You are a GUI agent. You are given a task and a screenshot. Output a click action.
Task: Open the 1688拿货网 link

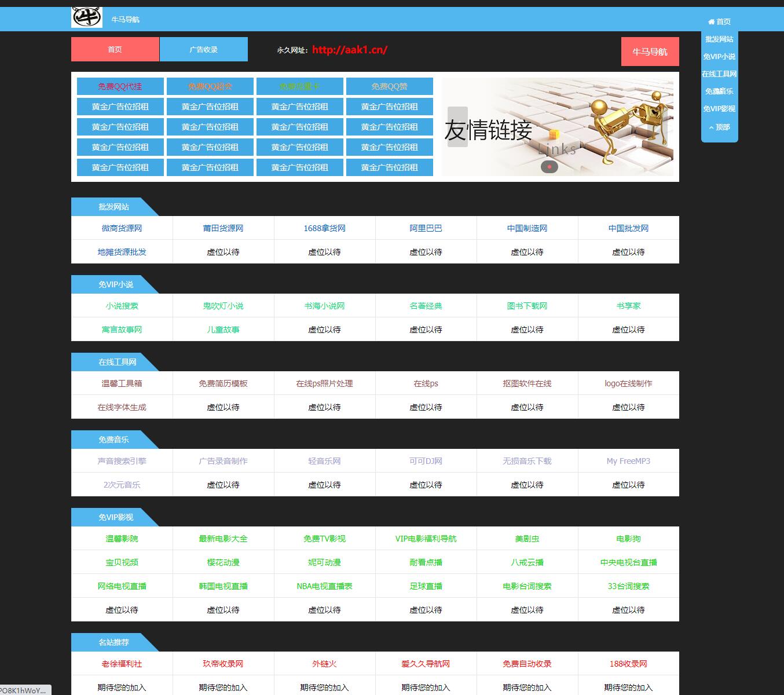pyautogui.click(x=324, y=228)
